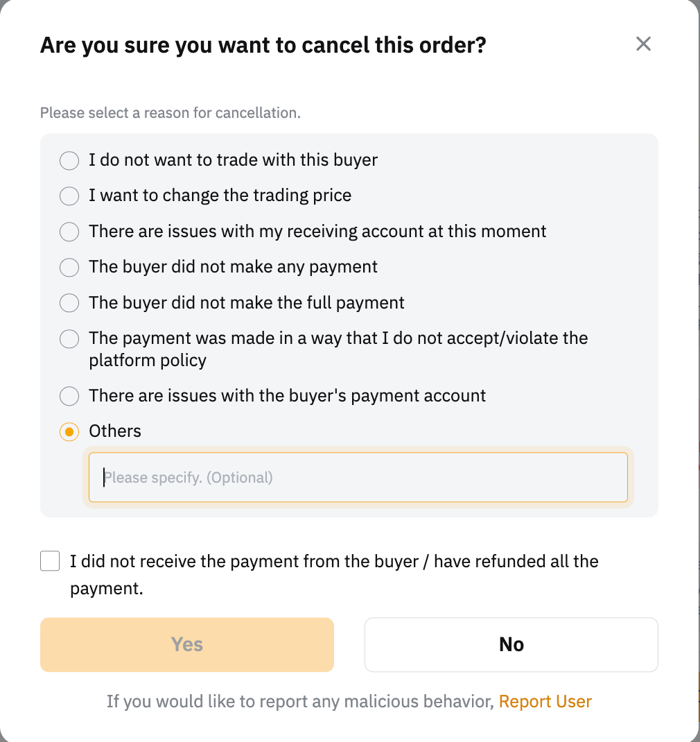Choose the platform policy violation radio button

69,339
